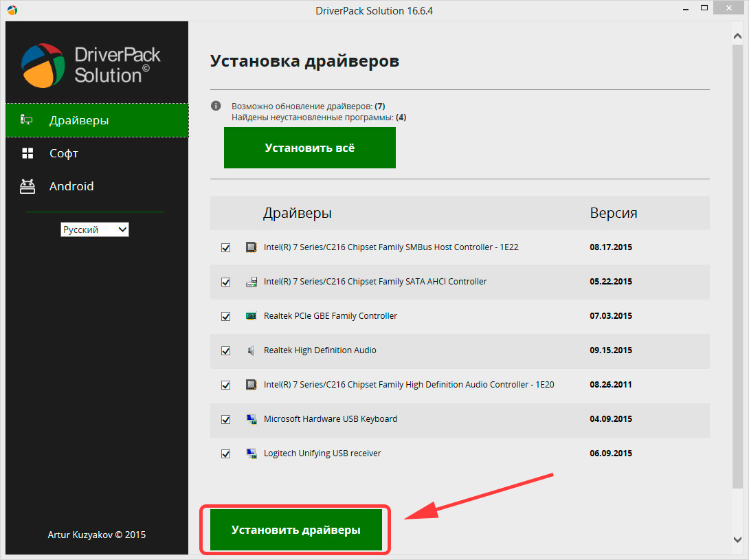
Task: Click the SATA AHCI Controller device icon
Action: point(251,282)
